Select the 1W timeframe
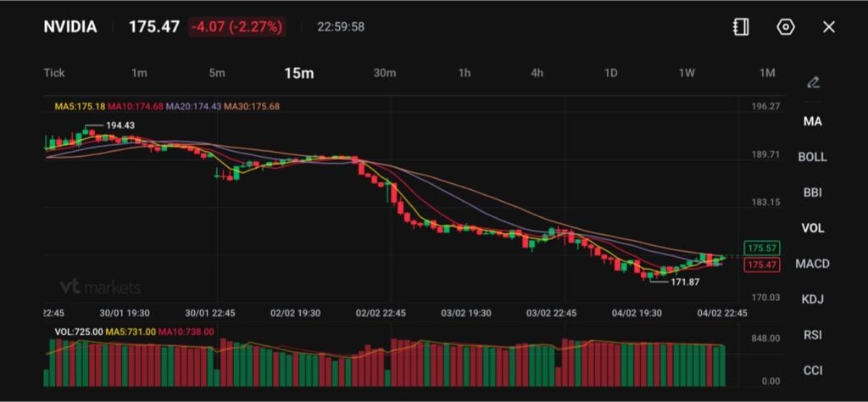 (x=687, y=73)
